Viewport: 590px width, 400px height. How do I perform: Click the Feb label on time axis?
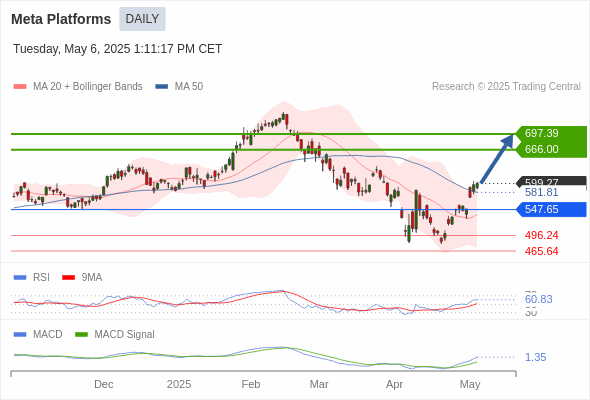251,384
